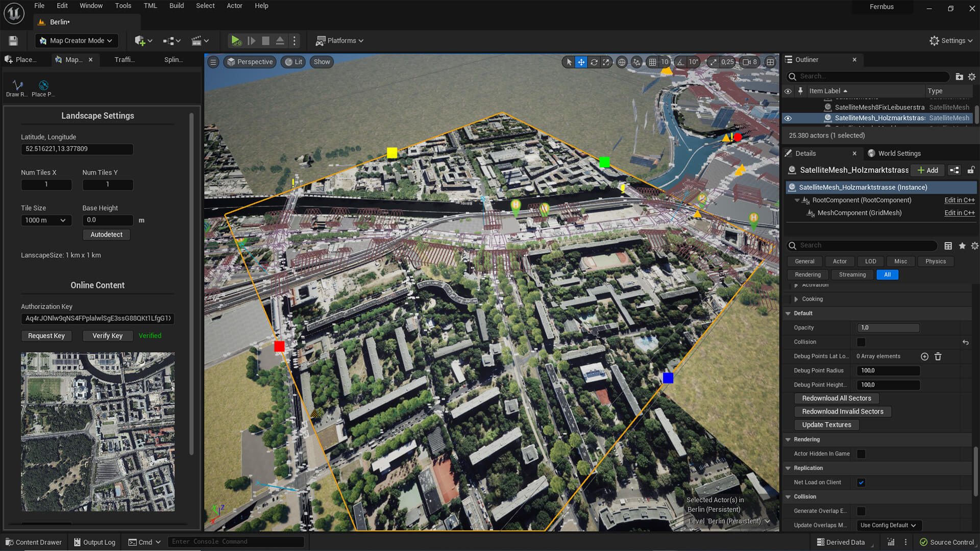Click the Save icon in main toolbar
980x551 pixels.
(x=13, y=40)
